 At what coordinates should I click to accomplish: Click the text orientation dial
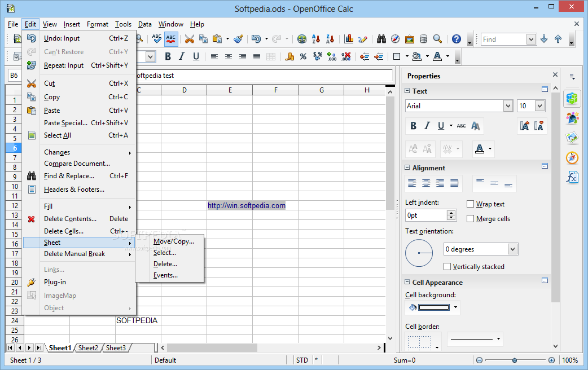[x=419, y=253]
